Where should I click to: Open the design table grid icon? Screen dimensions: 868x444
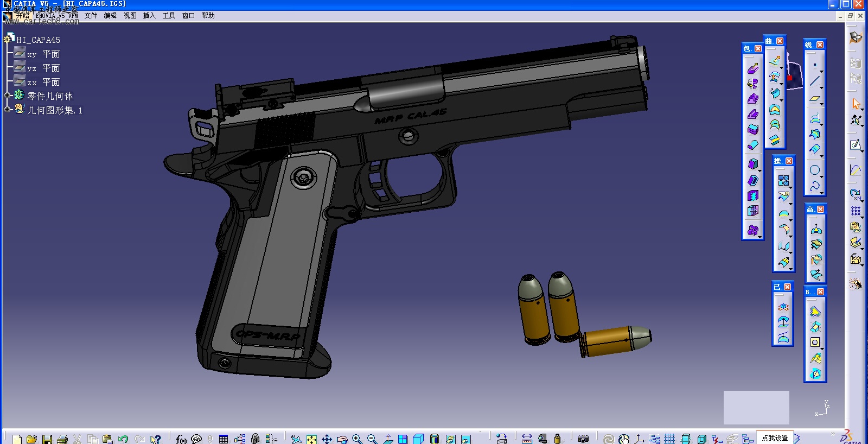click(x=223, y=439)
